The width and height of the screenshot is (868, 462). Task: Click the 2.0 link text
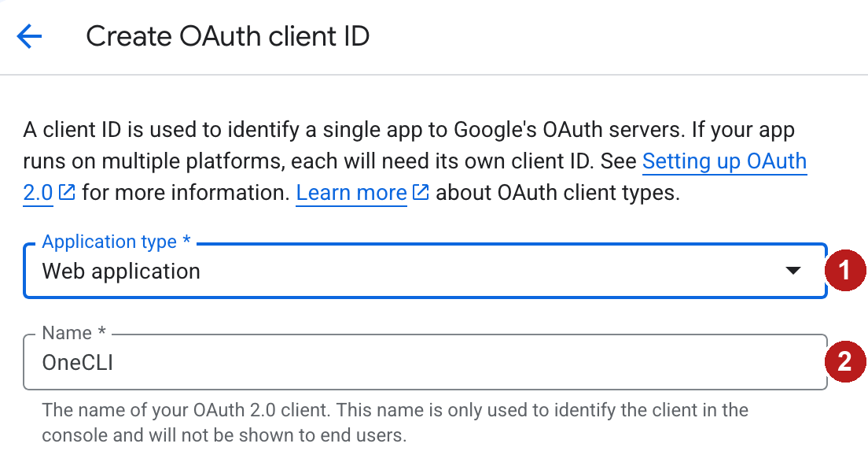38,193
